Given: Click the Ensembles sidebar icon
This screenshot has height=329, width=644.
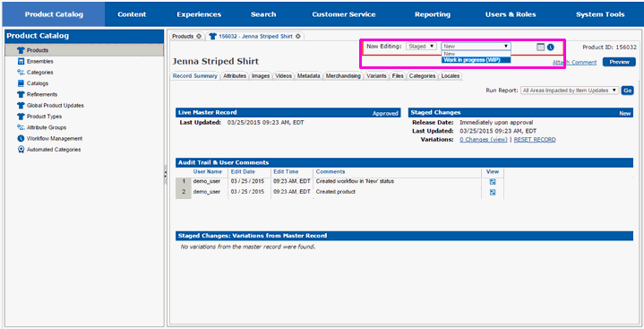Looking at the screenshot, I should pyautogui.click(x=21, y=61).
